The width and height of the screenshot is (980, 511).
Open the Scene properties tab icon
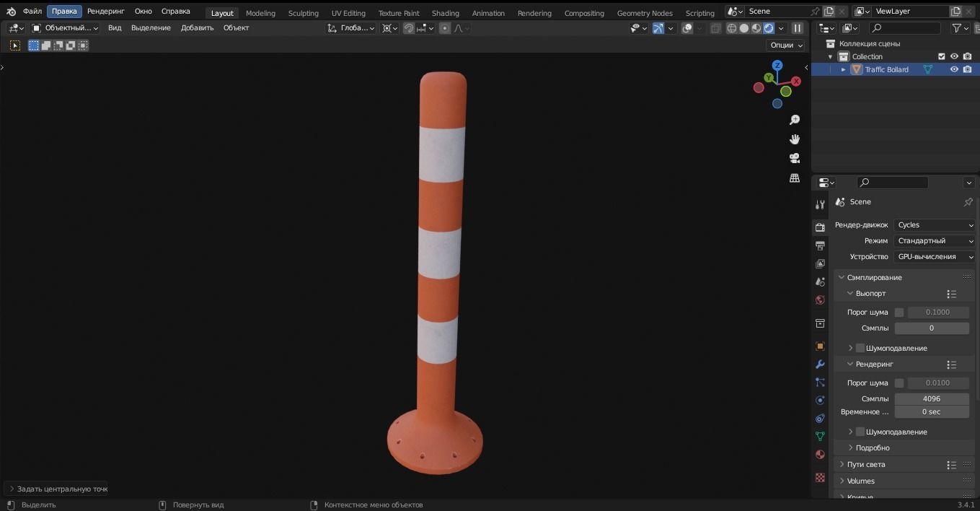[x=820, y=281]
